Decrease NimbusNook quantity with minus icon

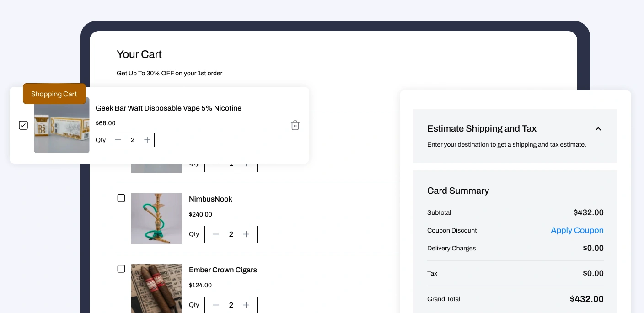pyautogui.click(x=216, y=234)
